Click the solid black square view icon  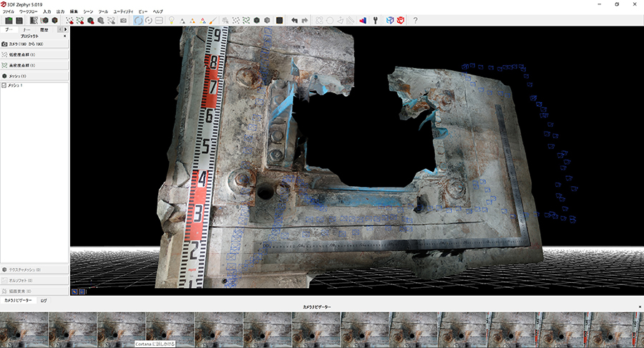pyautogui.click(x=279, y=20)
